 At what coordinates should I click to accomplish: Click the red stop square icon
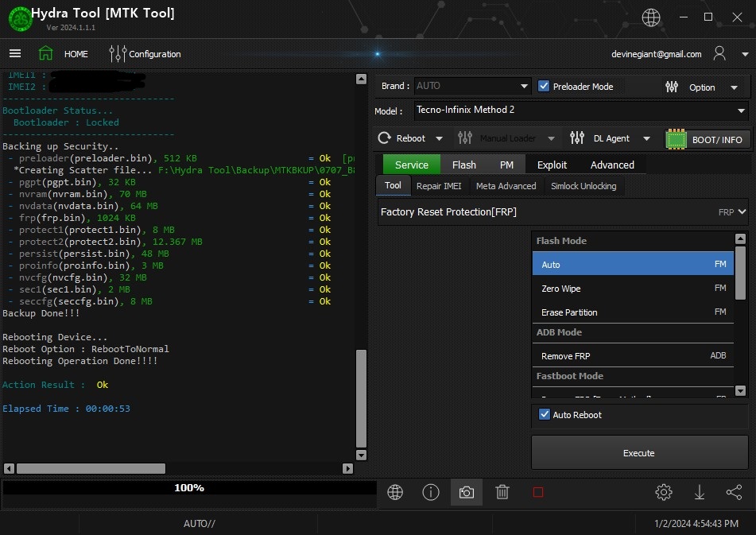(x=538, y=492)
